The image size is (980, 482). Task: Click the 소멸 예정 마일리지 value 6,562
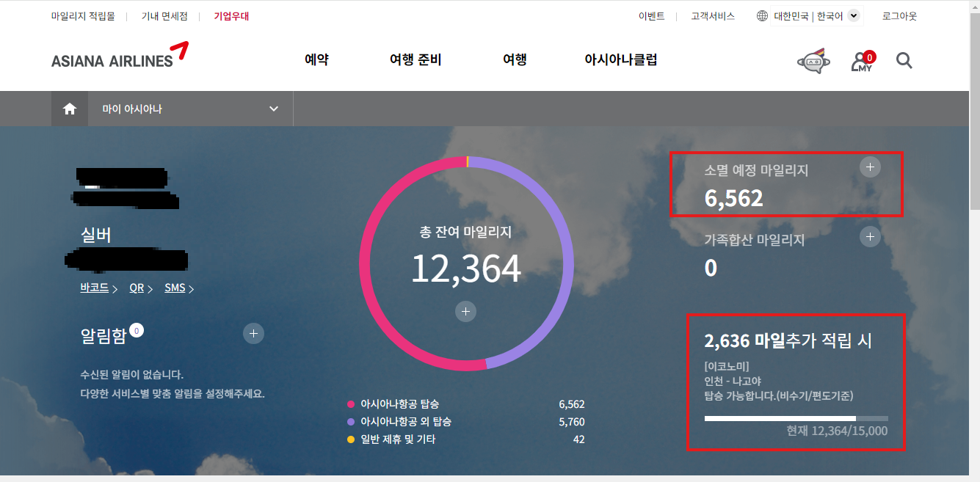pyautogui.click(x=734, y=198)
